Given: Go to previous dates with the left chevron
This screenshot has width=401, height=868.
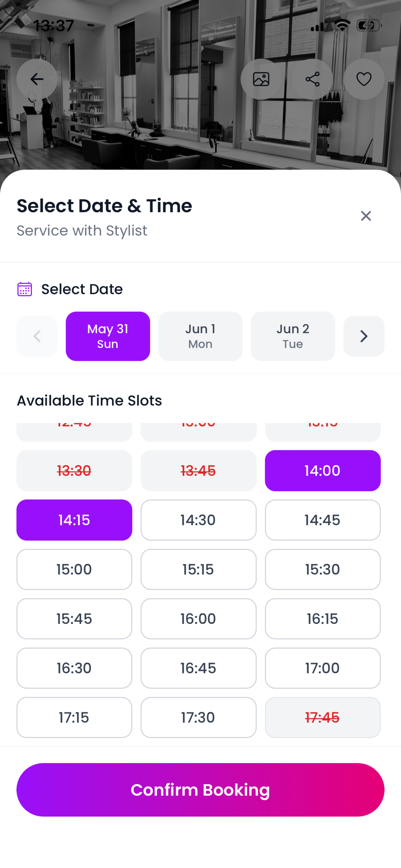Looking at the screenshot, I should (37, 336).
